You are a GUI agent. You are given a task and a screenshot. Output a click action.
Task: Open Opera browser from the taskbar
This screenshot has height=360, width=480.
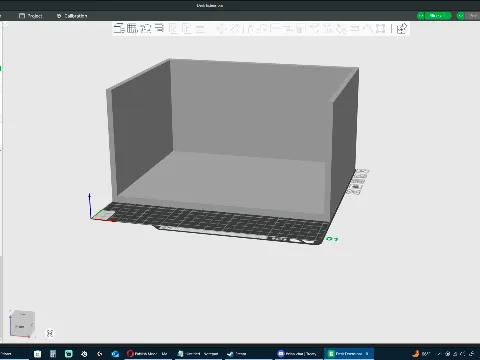tap(147, 353)
